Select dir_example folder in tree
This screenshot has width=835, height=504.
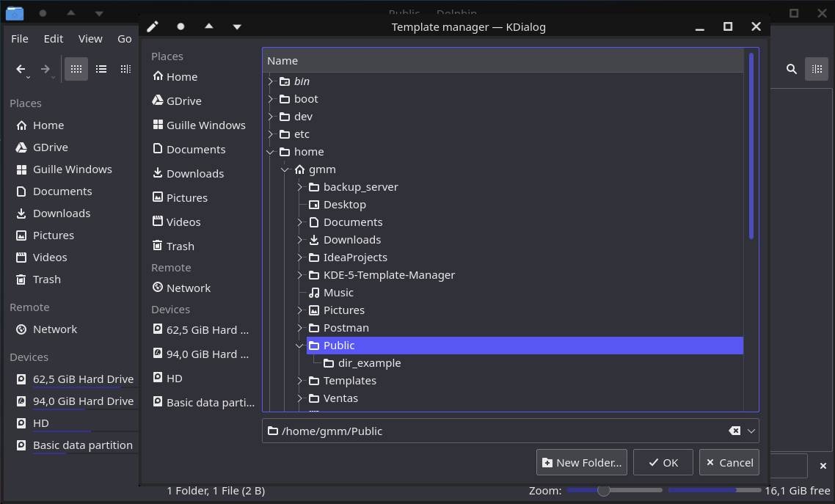(x=362, y=363)
